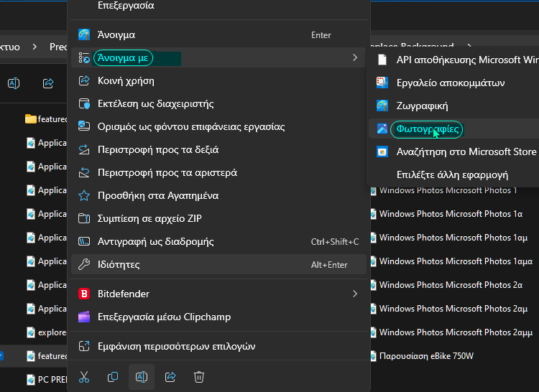Select the PC PRE file in left list
Image resolution: width=539 pixels, height=392 pixels.
click(x=47, y=380)
